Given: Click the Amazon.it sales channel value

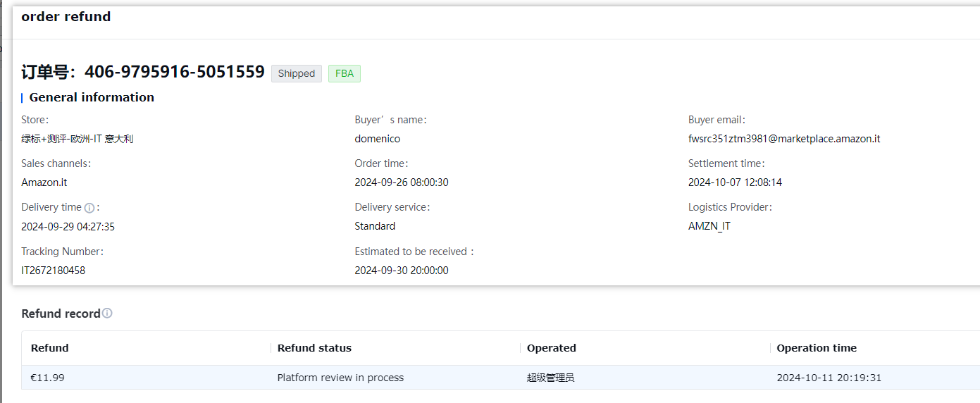Looking at the screenshot, I should point(44,182).
